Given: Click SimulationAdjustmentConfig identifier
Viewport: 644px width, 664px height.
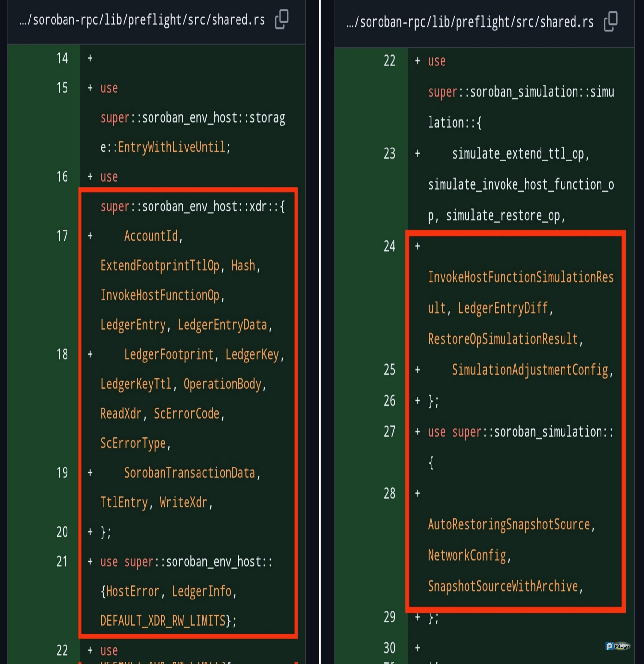Looking at the screenshot, I should [x=530, y=370].
